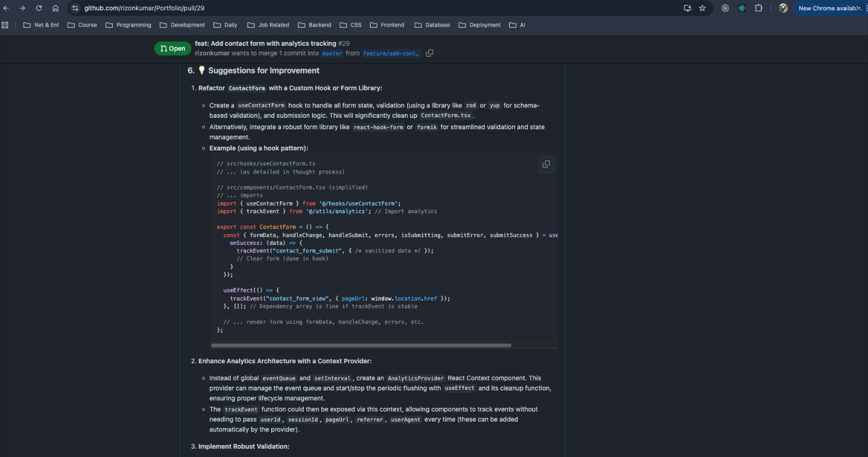The image size is (868, 457).
Task: View site information for github.com
Action: pos(75,8)
